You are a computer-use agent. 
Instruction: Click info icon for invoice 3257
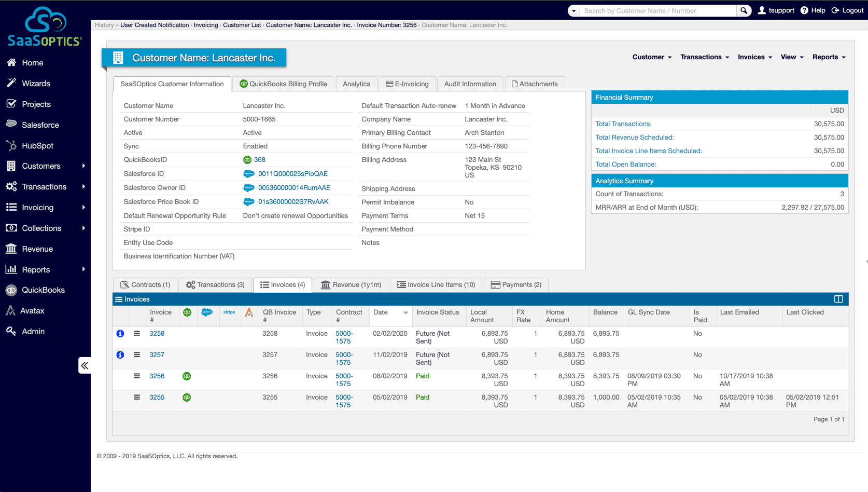point(120,355)
